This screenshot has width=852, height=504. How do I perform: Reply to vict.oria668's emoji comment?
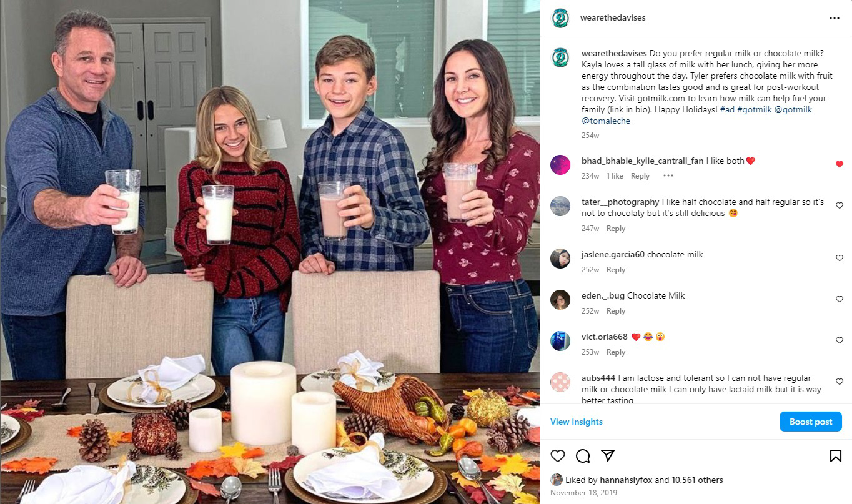point(616,352)
